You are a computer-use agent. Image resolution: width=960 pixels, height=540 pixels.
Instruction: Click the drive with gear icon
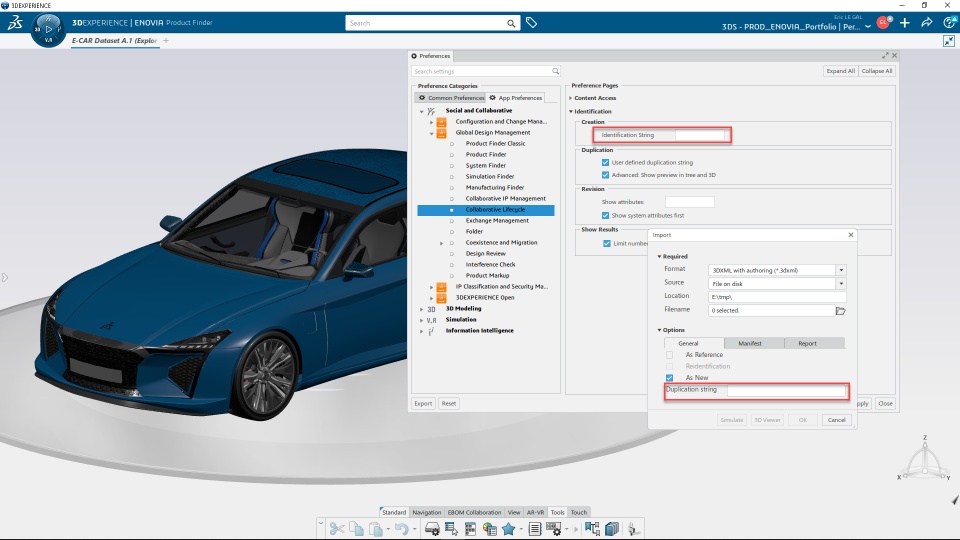(432, 528)
